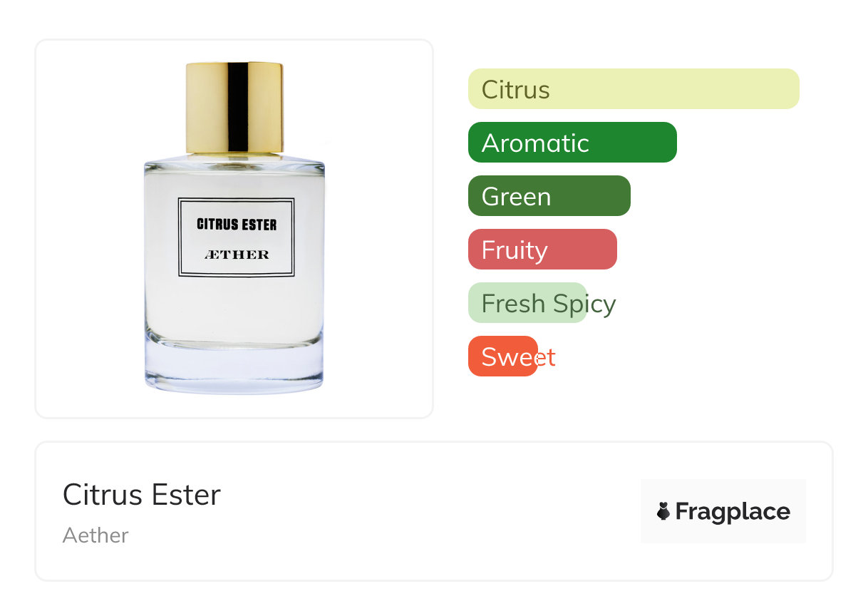Viewport: 868px width, 616px height.
Task: Click the thick glass base of the bottle
Action: click(x=234, y=369)
